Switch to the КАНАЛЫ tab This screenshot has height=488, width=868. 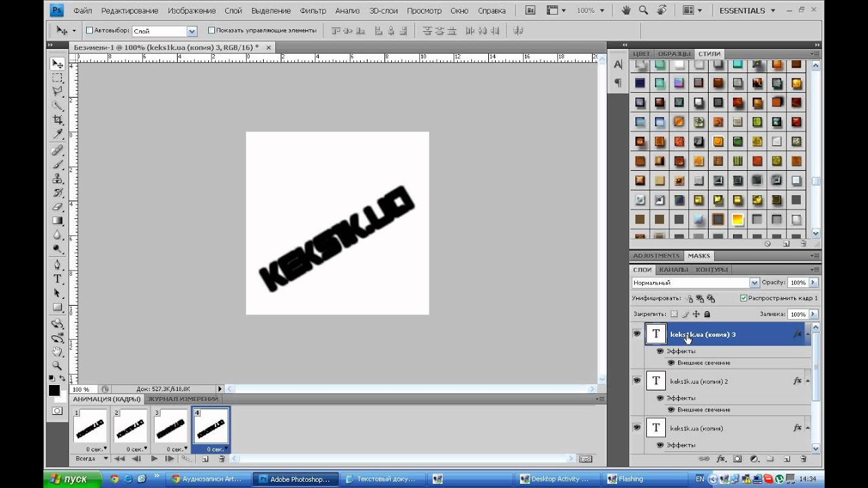[673, 270]
